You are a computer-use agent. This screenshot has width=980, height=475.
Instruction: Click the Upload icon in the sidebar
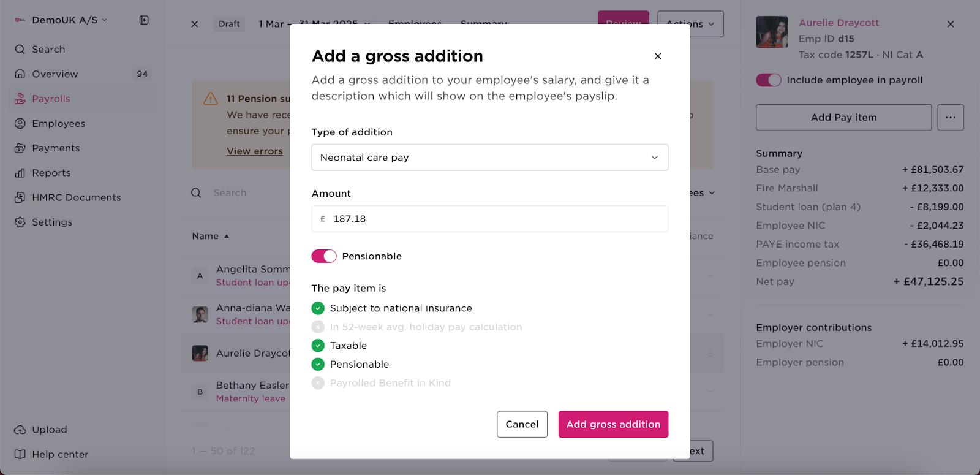pyautogui.click(x=20, y=430)
